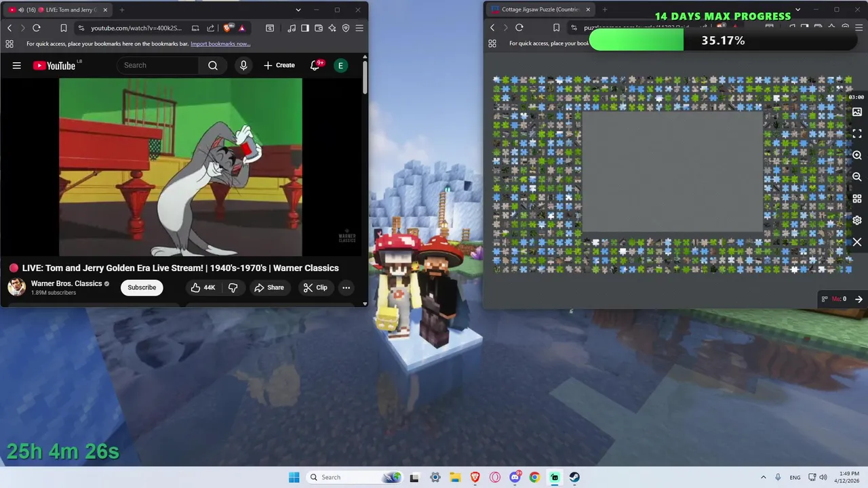The width and height of the screenshot is (868, 488).
Task: Open File Explorer from the taskbar
Action: click(455, 477)
